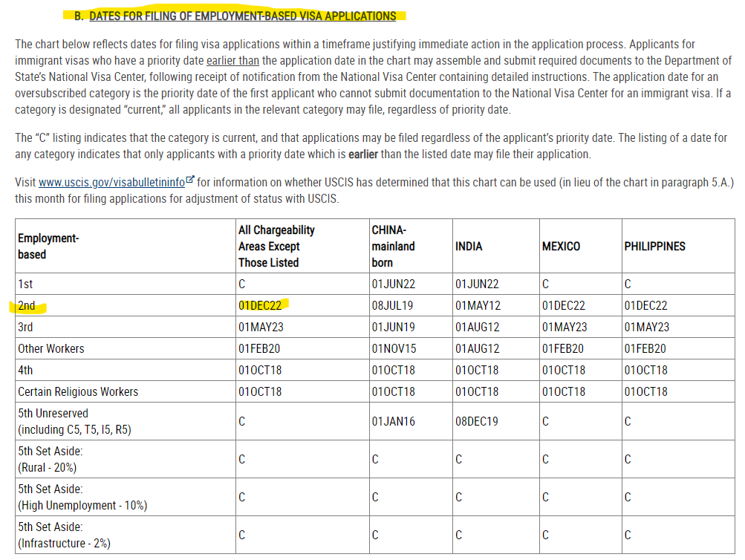
Task: Click the 01MAY12 cell under India
Action: [478, 305]
